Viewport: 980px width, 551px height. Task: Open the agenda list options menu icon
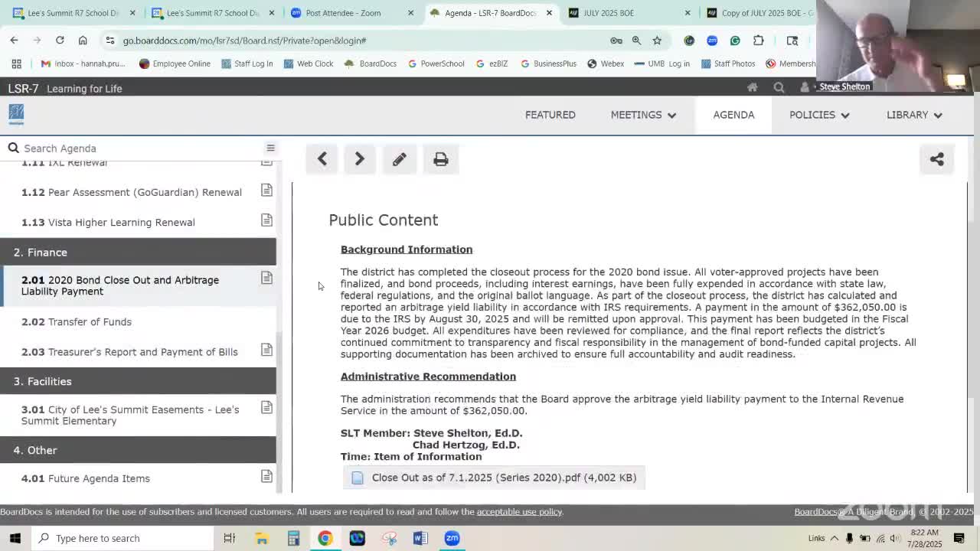(x=270, y=148)
